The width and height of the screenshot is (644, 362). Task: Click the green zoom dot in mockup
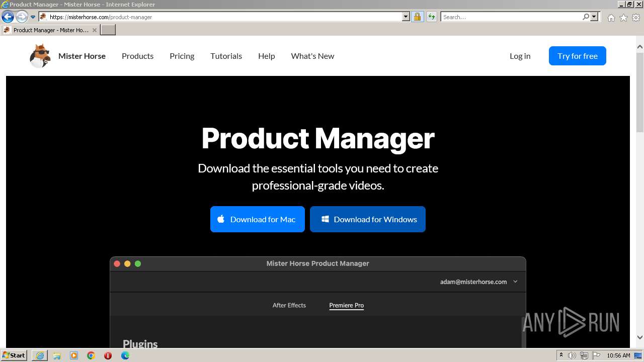(138, 263)
